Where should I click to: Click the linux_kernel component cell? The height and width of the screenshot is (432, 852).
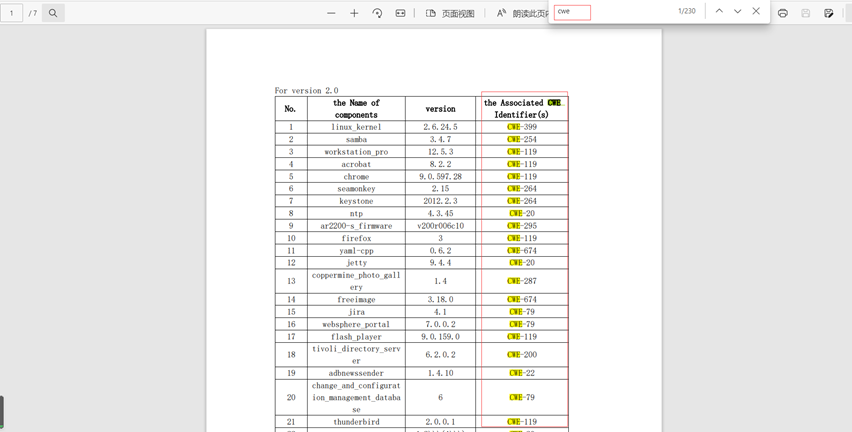pos(356,127)
